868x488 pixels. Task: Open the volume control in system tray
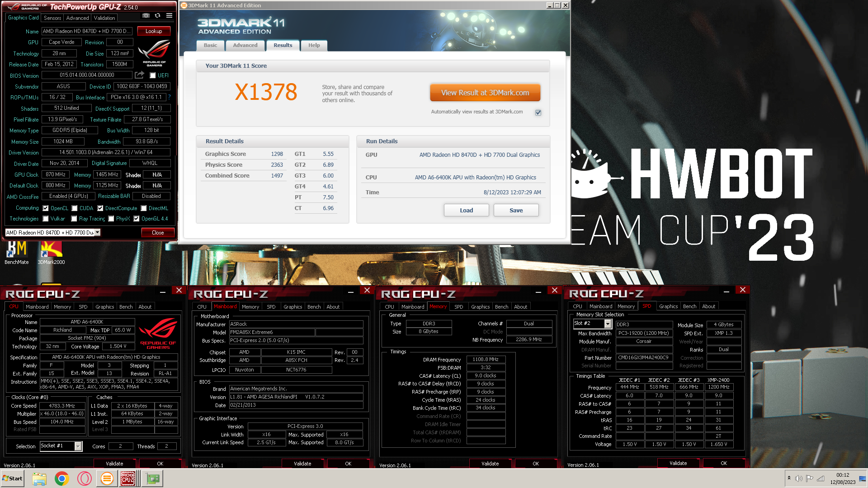(799, 479)
